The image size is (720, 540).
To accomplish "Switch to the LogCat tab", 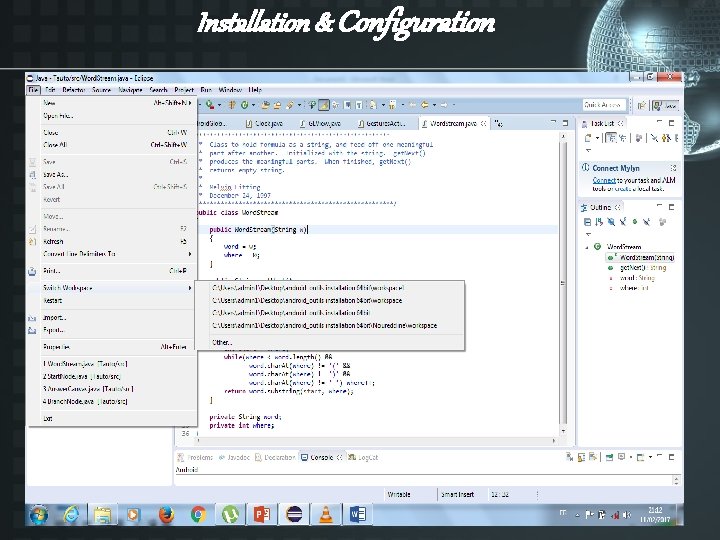I will point(363,457).
